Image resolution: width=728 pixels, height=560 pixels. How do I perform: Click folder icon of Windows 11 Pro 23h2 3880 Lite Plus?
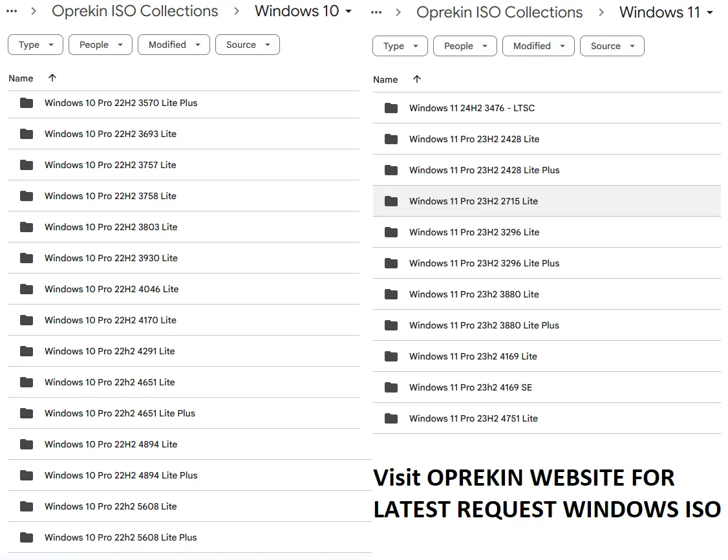coord(391,325)
